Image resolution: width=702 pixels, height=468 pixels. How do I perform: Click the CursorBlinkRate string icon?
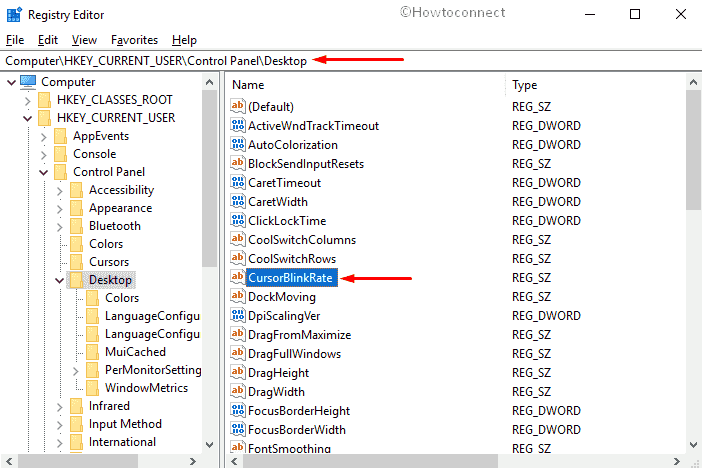pyautogui.click(x=238, y=277)
